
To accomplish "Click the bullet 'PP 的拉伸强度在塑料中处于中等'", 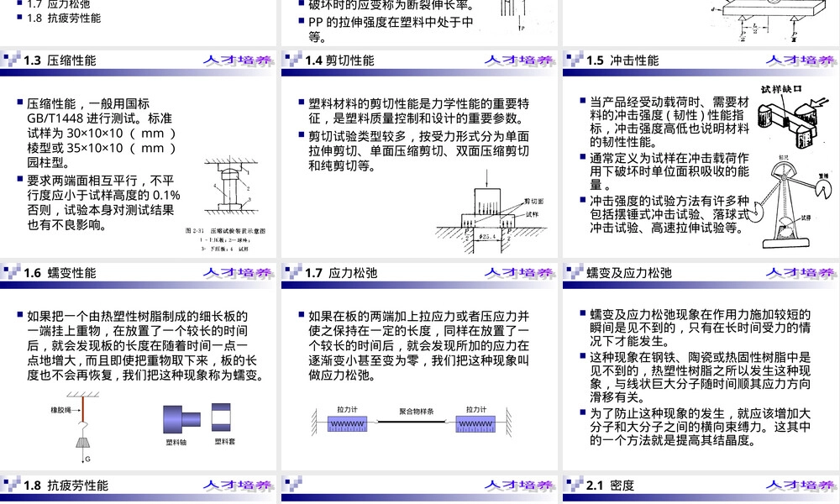I will [391, 29].
